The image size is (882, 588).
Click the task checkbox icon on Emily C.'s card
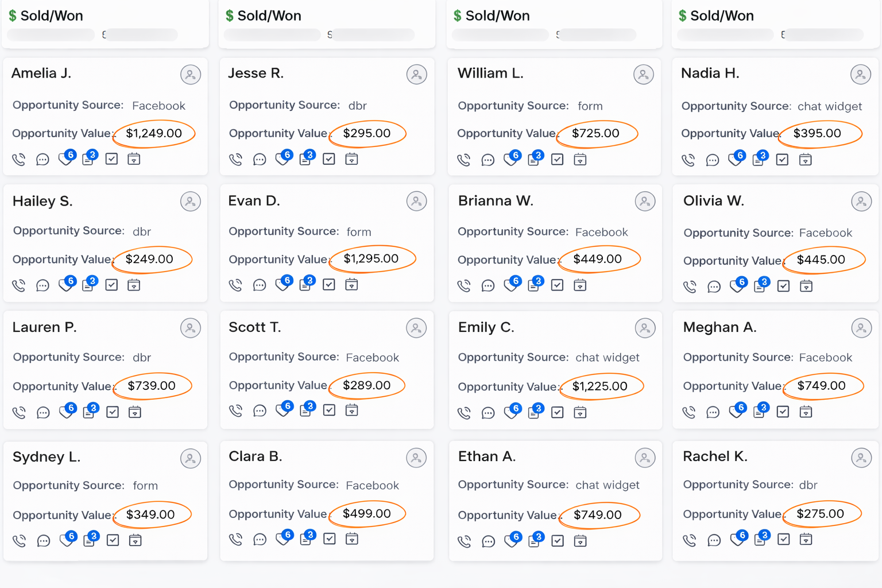click(x=557, y=412)
